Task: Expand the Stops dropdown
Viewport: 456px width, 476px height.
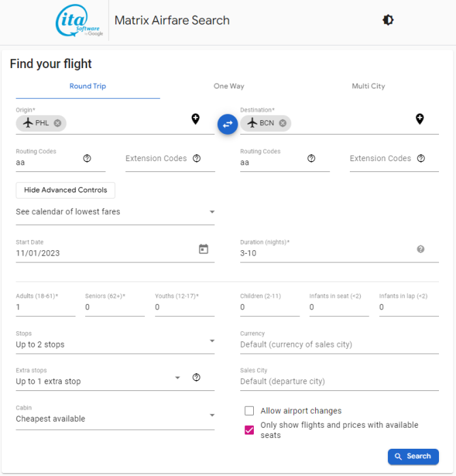Action: [x=212, y=341]
